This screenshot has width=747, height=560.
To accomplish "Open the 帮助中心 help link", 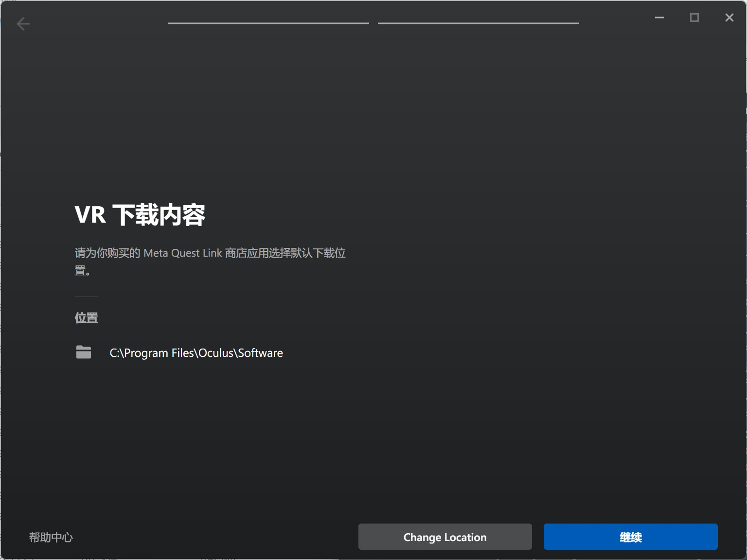I will [x=51, y=537].
